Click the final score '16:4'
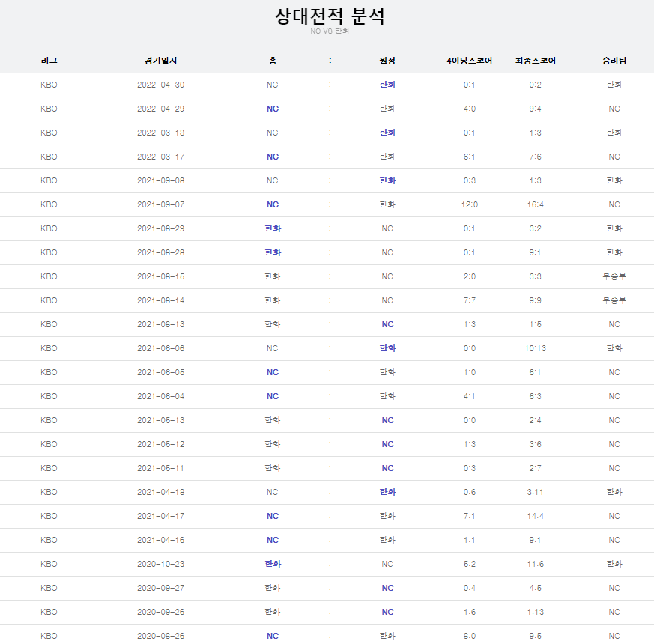This screenshot has height=644, width=654. (x=535, y=204)
